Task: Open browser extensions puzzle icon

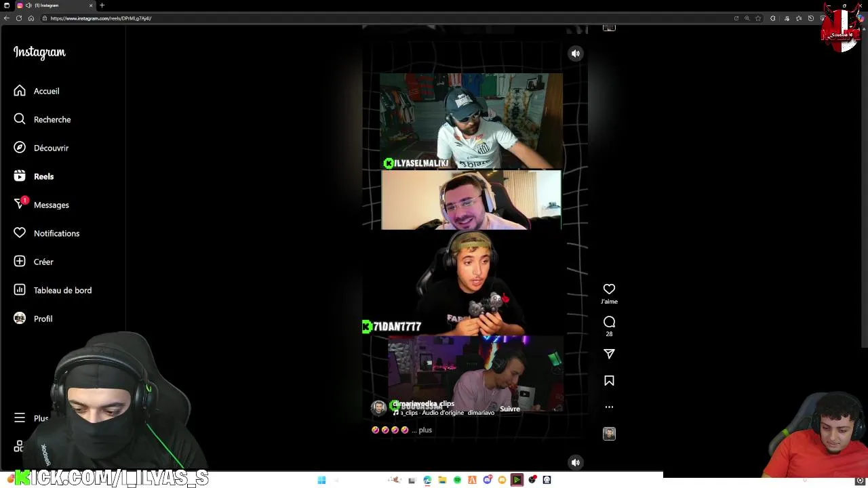Action: tap(772, 18)
